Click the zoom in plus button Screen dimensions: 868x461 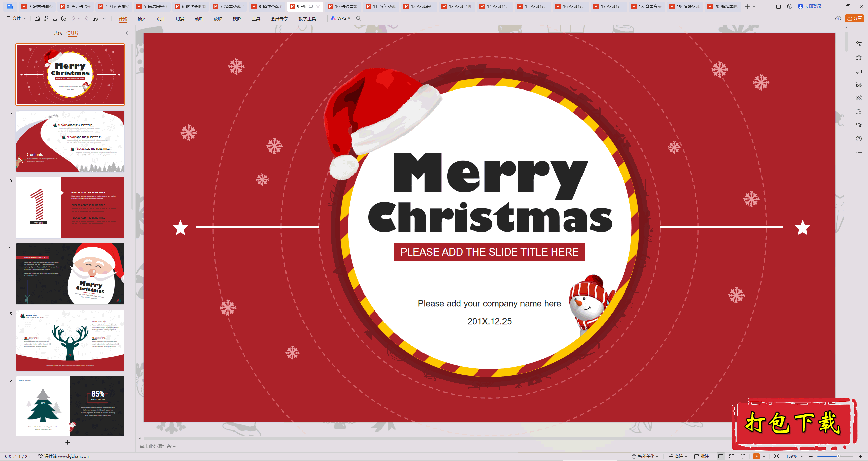point(860,456)
